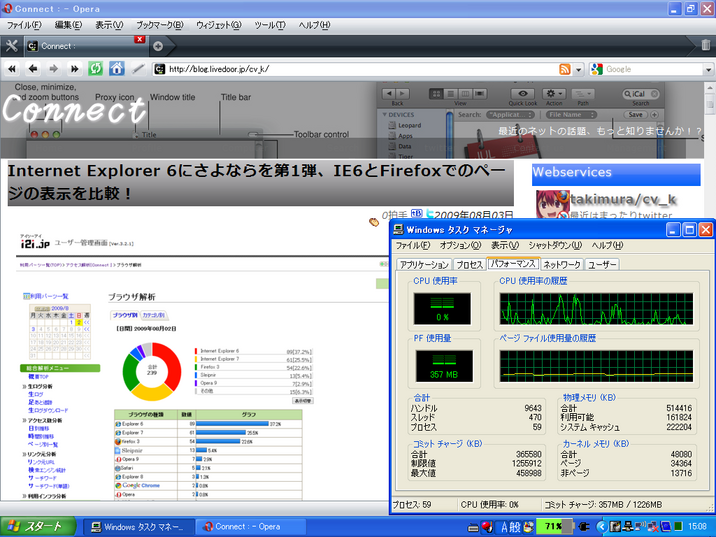Viewport: 716px width, 537px height.
Task: Expand the Google search engine dropdown
Action: pos(708,70)
